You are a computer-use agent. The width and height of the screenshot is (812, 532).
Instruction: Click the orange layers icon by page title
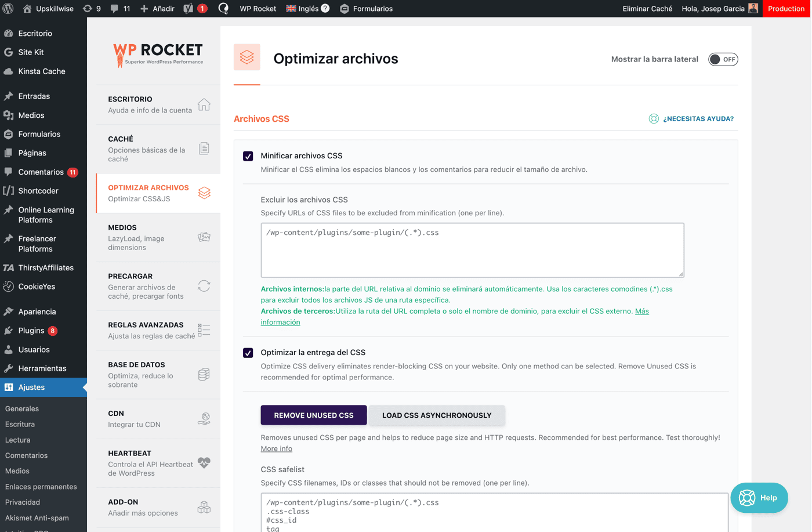tap(247, 57)
